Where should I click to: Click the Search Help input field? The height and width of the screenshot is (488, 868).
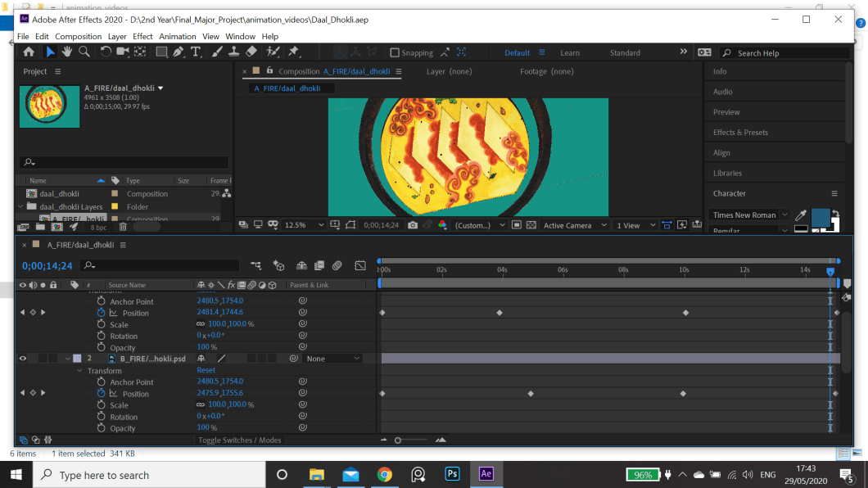pyautogui.click(x=785, y=53)
